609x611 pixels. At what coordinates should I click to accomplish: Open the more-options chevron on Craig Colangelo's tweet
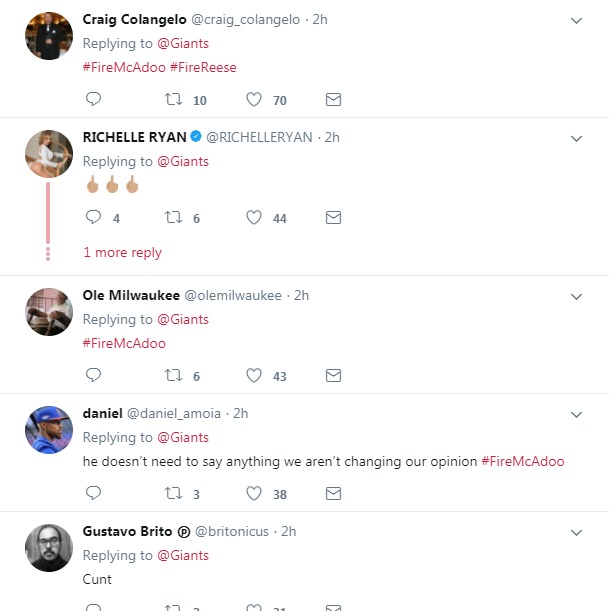tap(577, 20)
